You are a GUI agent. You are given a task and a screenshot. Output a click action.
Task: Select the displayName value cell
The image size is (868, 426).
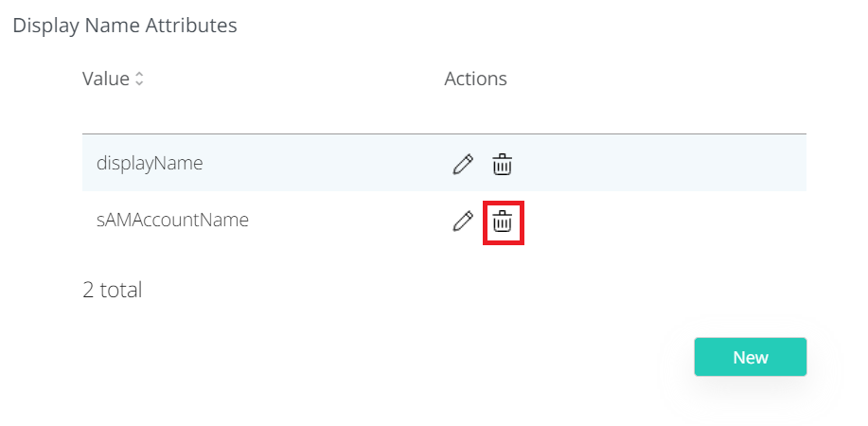150,163
